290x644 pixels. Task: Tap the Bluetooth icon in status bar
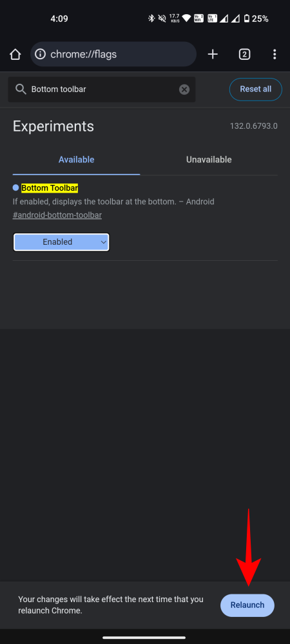pyautogui.click(x=151, y=19)
